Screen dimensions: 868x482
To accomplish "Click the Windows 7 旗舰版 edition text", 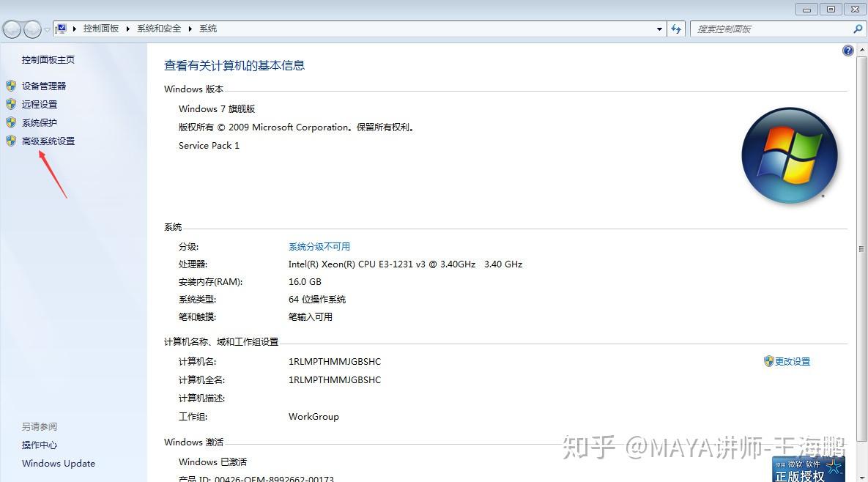I will coord(216,108).
